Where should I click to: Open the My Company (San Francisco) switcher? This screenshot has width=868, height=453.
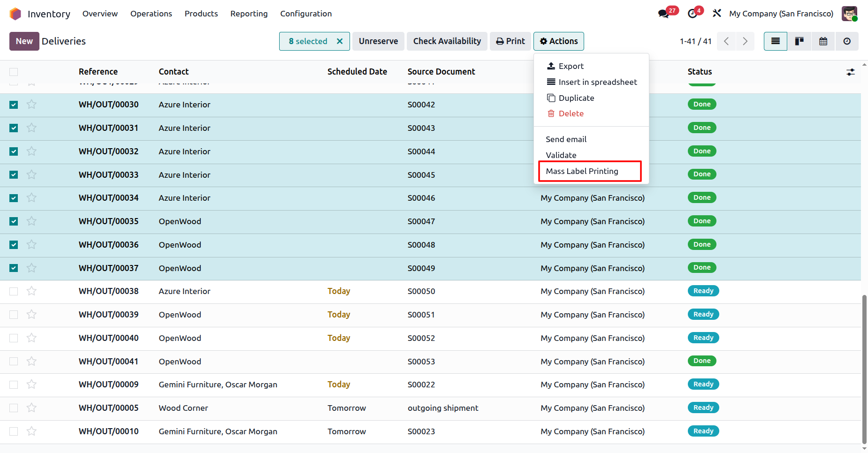[781, 14]
